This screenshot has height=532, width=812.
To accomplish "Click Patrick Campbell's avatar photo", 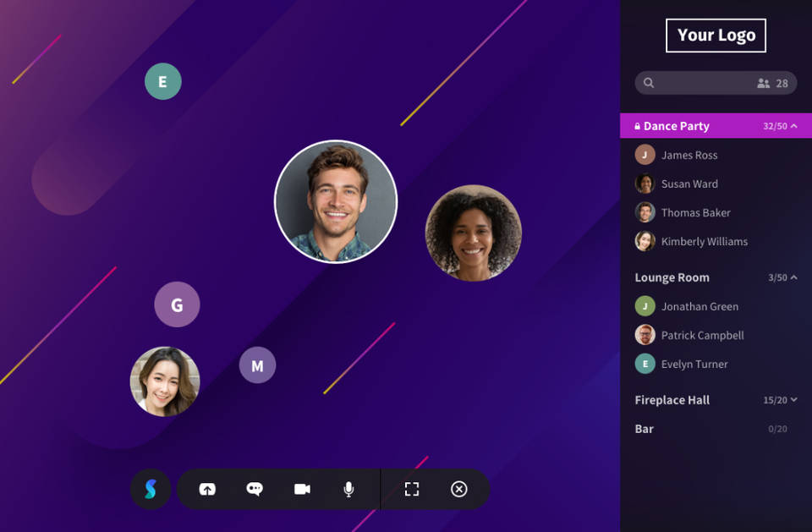I will (x=645, y=335).
